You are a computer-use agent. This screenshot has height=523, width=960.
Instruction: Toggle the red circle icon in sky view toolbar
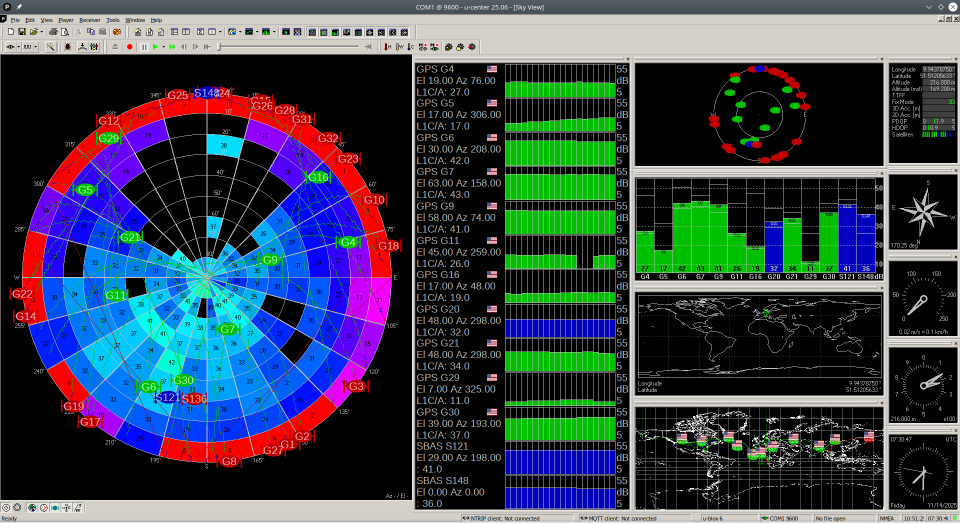click(x=44, y=507)
